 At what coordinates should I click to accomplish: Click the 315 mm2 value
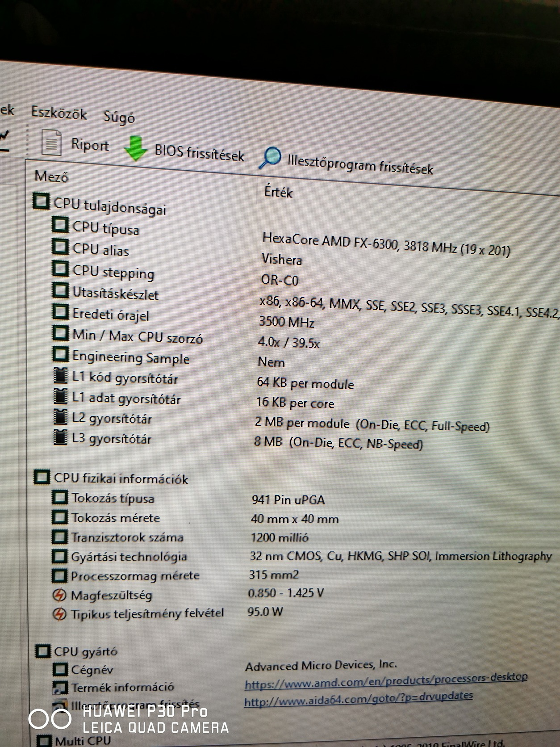click(x=274, y=575)
